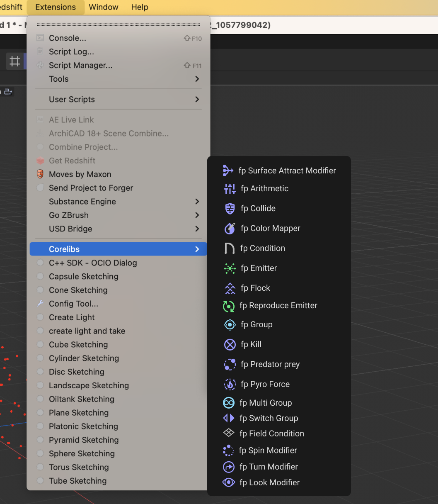Click the fp Turn Modifier icon
Image resolution: width=438 pixels, height=504 pixels.
coord(229,467)
